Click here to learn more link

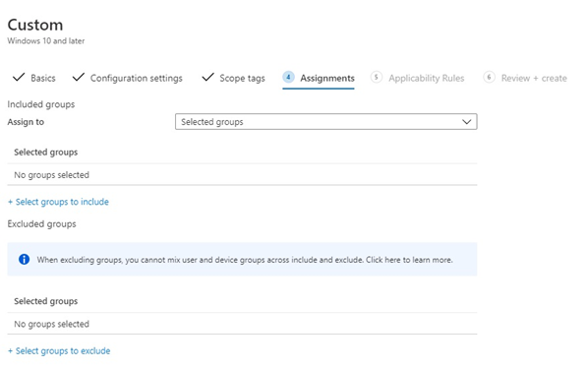(409, 260)
